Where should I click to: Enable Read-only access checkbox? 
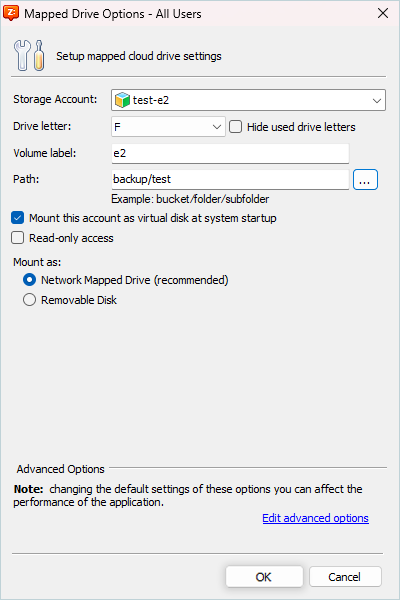[x=18, y=238]
